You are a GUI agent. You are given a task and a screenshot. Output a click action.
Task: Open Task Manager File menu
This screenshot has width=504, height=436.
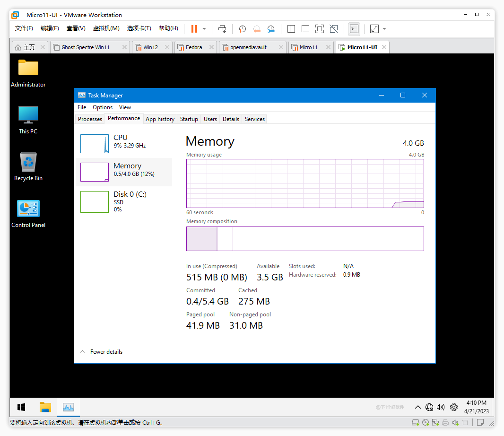coord(82,107)
